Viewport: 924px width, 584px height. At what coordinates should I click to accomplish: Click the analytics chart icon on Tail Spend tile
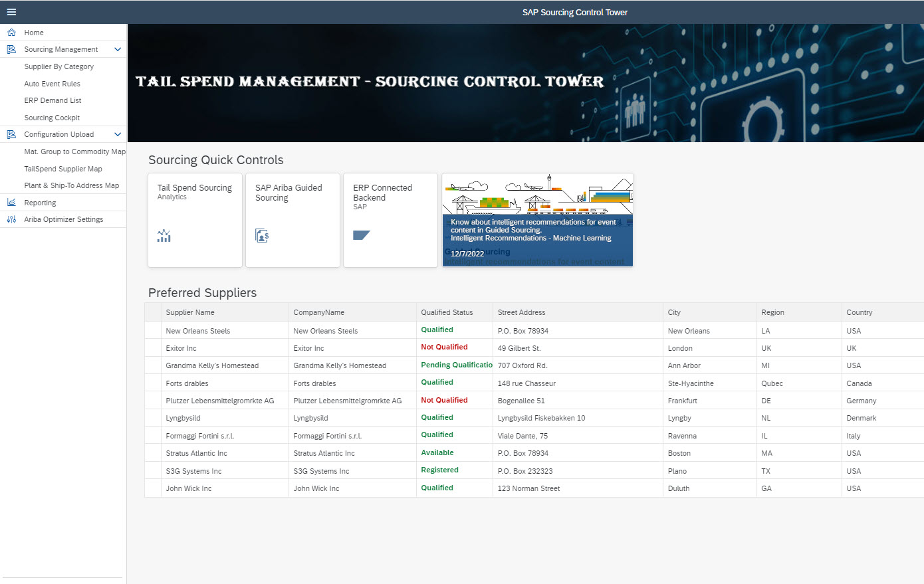164,236
